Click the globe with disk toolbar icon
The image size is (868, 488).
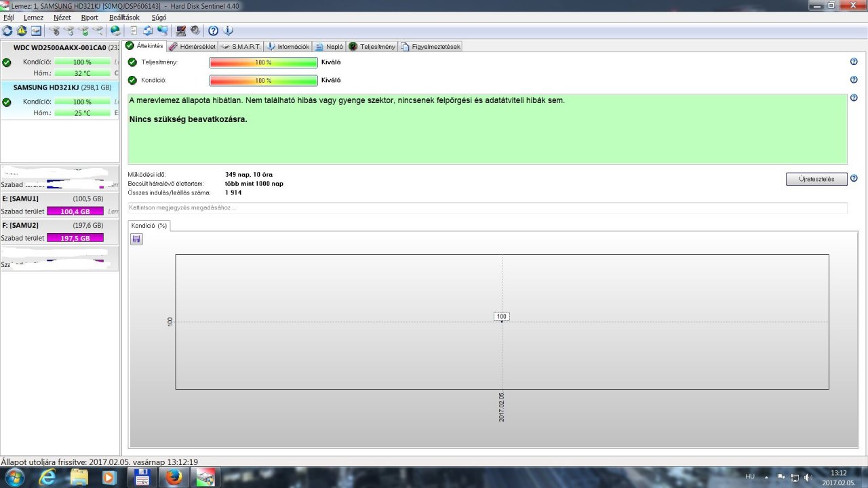115,30
